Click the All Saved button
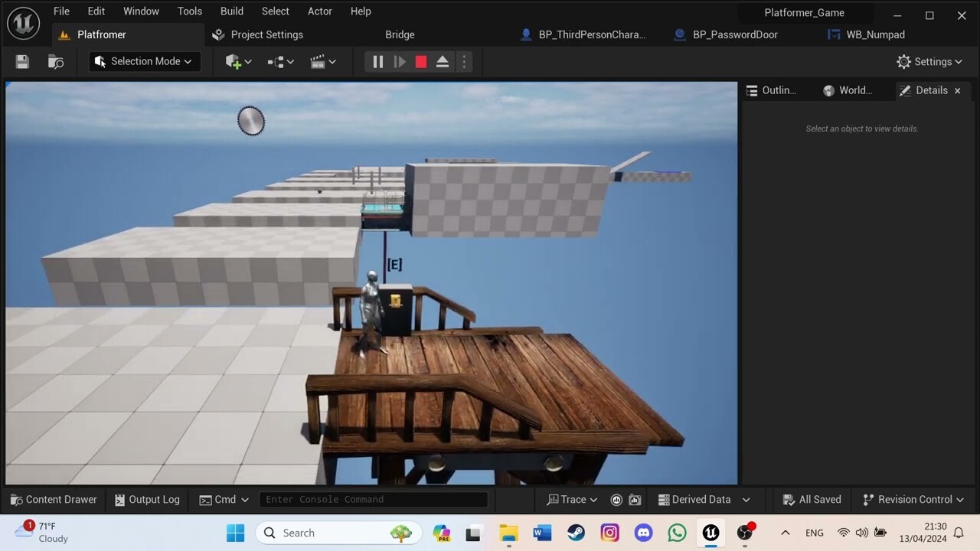980x551 pixels. (x=812, y=499)
